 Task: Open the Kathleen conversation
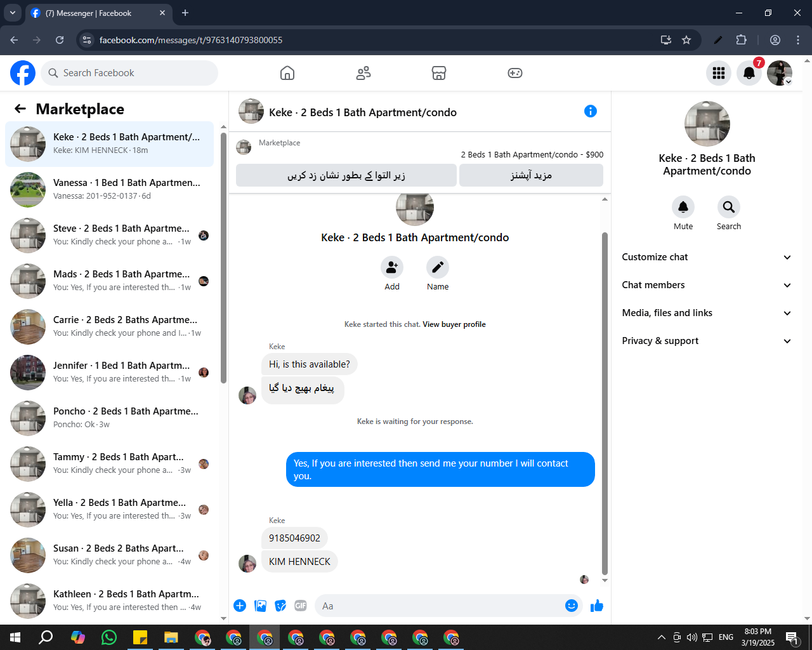(109, 601)
